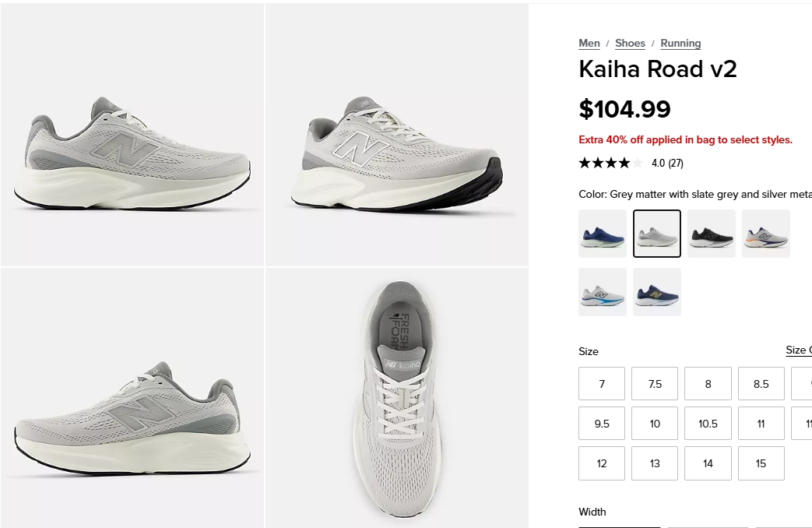Select shoe size 7.5
The width and height of the screenshot is (812, 528).
[655, 383]
